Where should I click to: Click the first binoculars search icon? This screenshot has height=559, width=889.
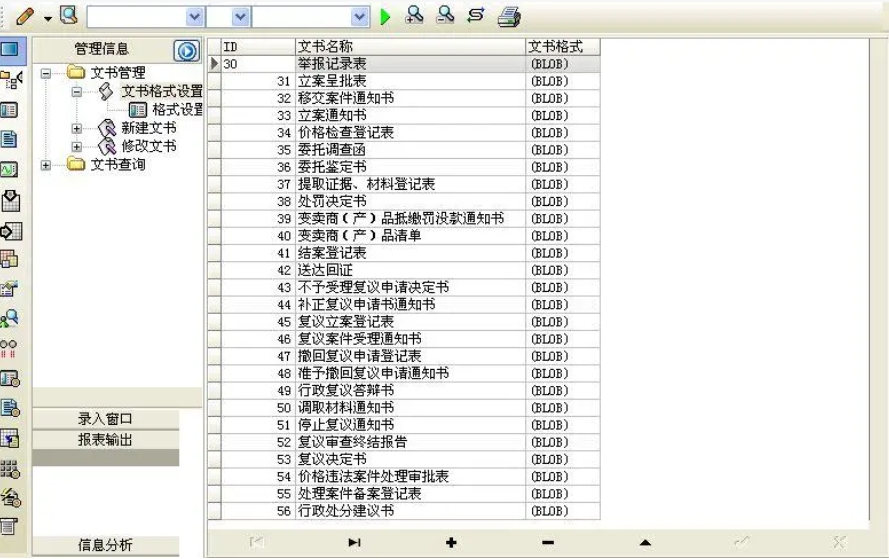tap(414, 15)
